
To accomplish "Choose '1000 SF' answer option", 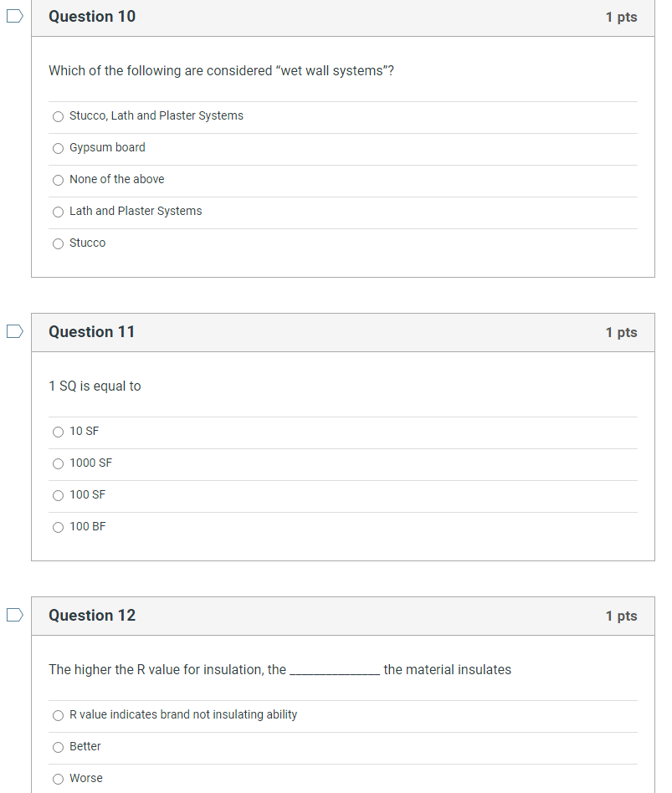I will coord(58,463).
